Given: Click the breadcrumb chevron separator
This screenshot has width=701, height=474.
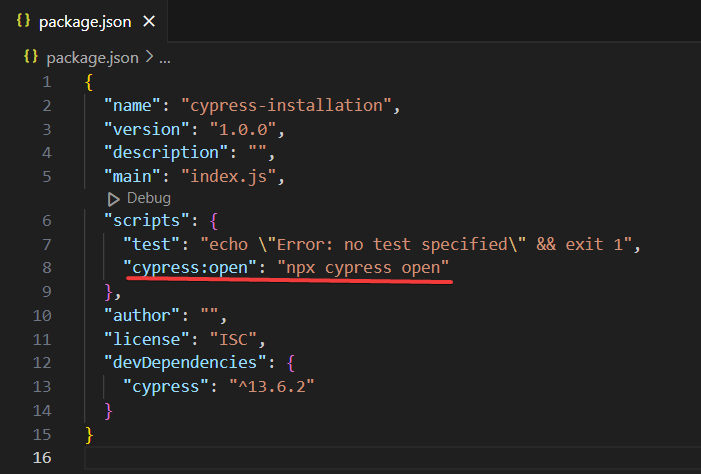Looking at the screenshot, I should pyautogui.click(x=149, y=57).
